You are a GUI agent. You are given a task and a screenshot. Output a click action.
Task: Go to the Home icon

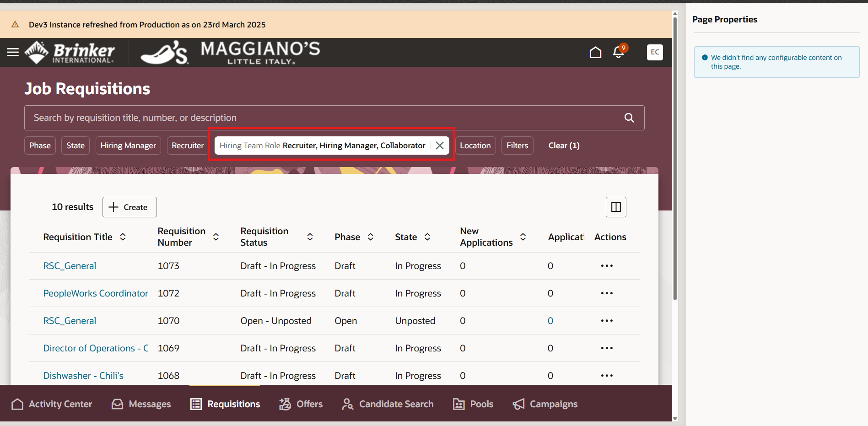pos(595,52)
